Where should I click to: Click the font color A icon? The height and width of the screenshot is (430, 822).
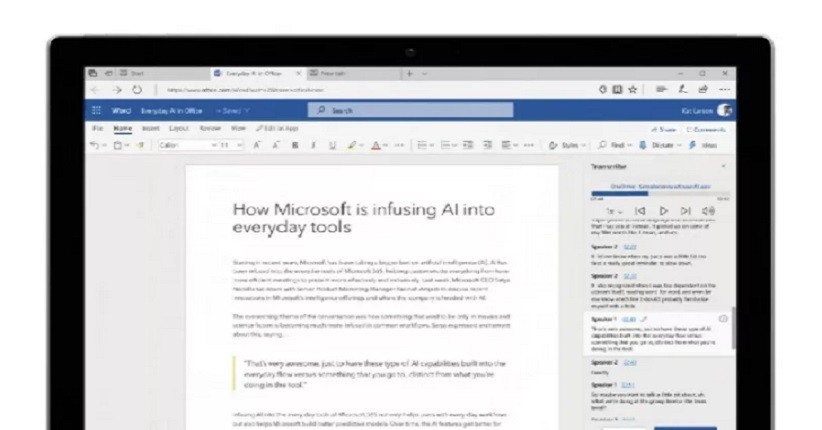tap(376, 145)
